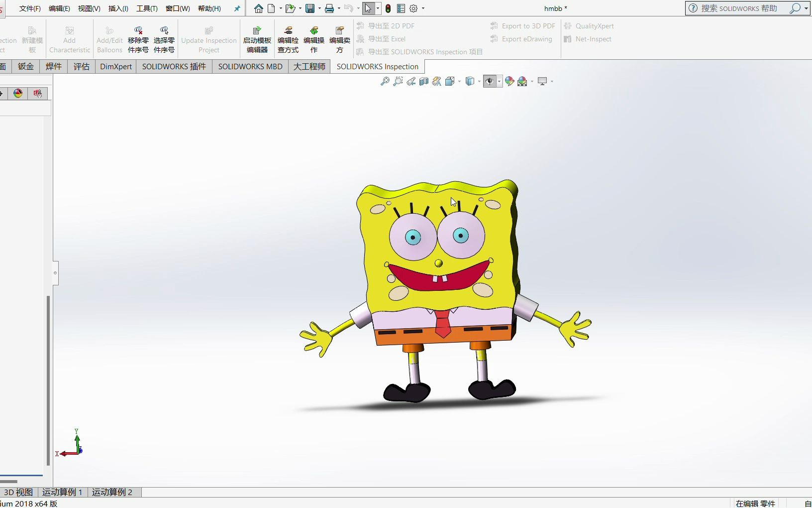The image size is (812, 508).
Task: Open the 编辑(E) Edit menu
Action: pyautogui.click(x=59, y=8)
